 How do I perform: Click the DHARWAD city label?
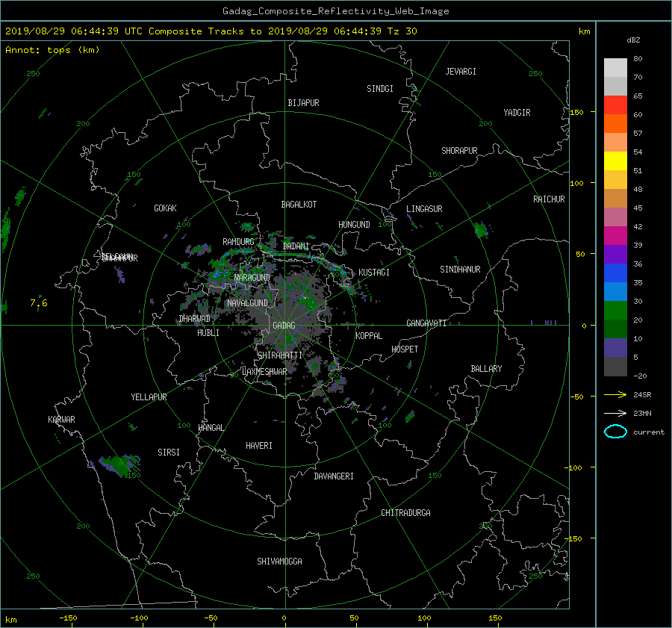(194, 319)
